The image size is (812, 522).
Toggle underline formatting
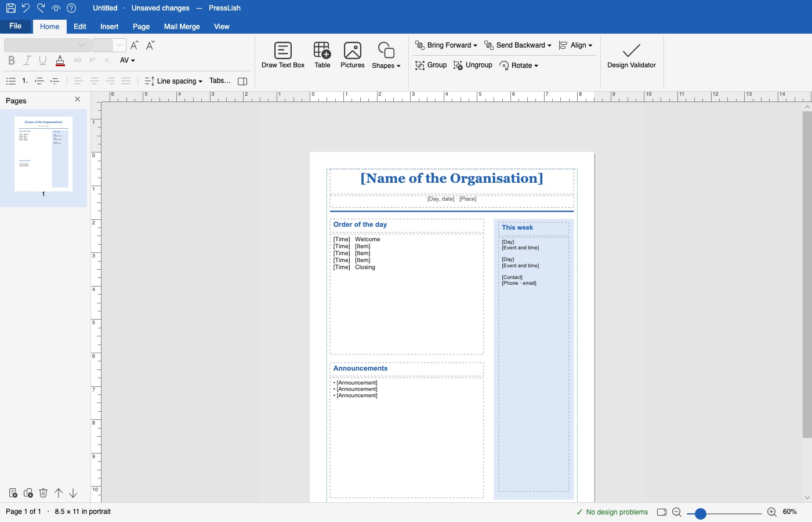click(x=42, y=60)
